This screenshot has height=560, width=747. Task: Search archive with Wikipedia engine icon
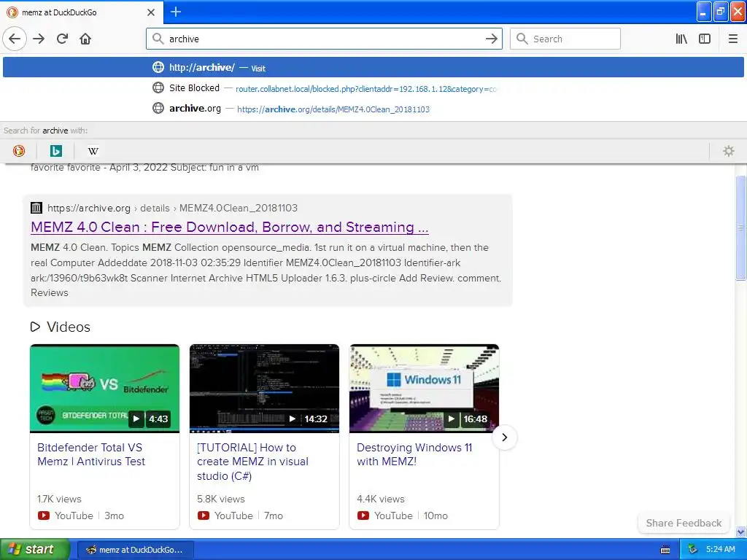(x=93, y=151)
